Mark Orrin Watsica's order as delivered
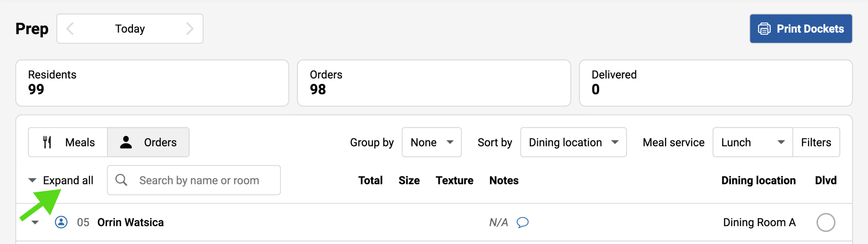 pos(825,222)
